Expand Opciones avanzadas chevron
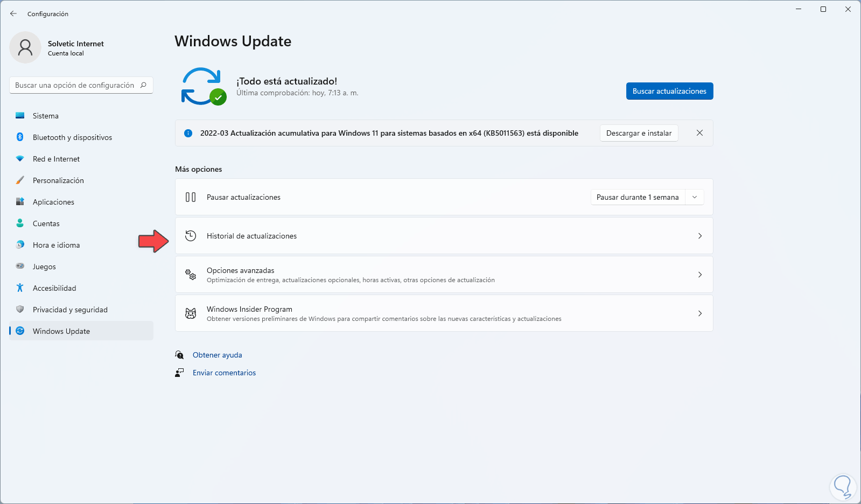Image resolution: width=861 pixels, height=504 pixels. 700,275
